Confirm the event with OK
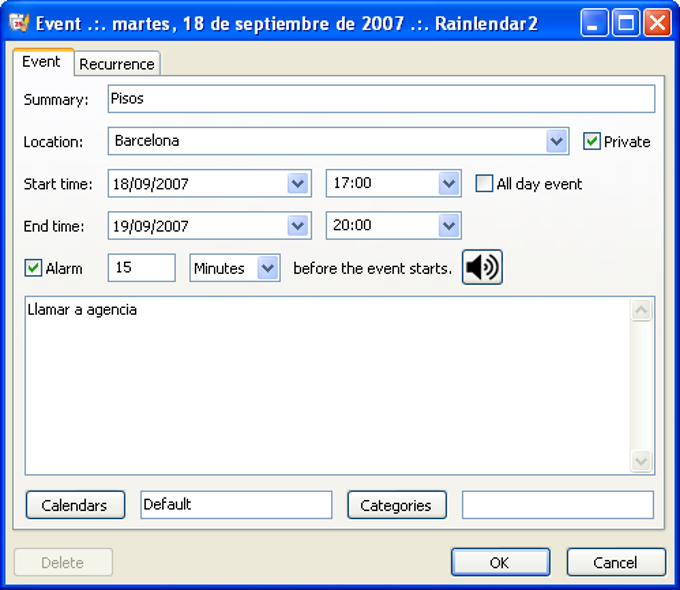This screenshot has width=680, height=590. pos(500,562)
